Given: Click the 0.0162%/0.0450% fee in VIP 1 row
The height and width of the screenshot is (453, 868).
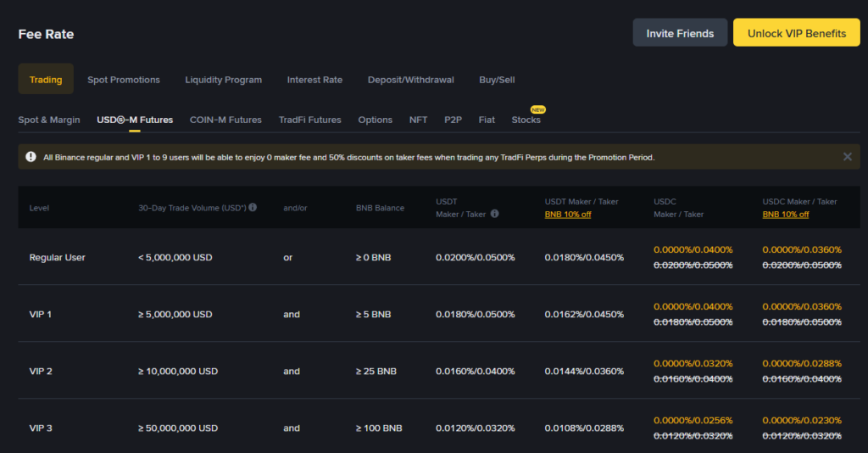Looking at the screenshot, I should pyautogui.click(x=584, y=314).
